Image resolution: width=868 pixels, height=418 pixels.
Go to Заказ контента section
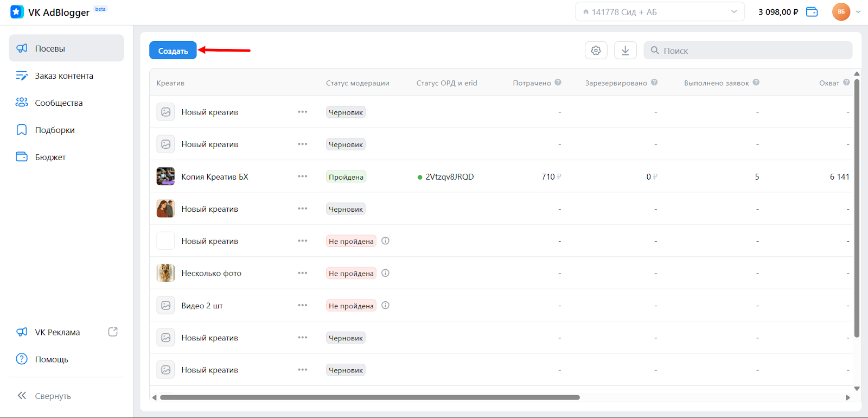(63, 76)
